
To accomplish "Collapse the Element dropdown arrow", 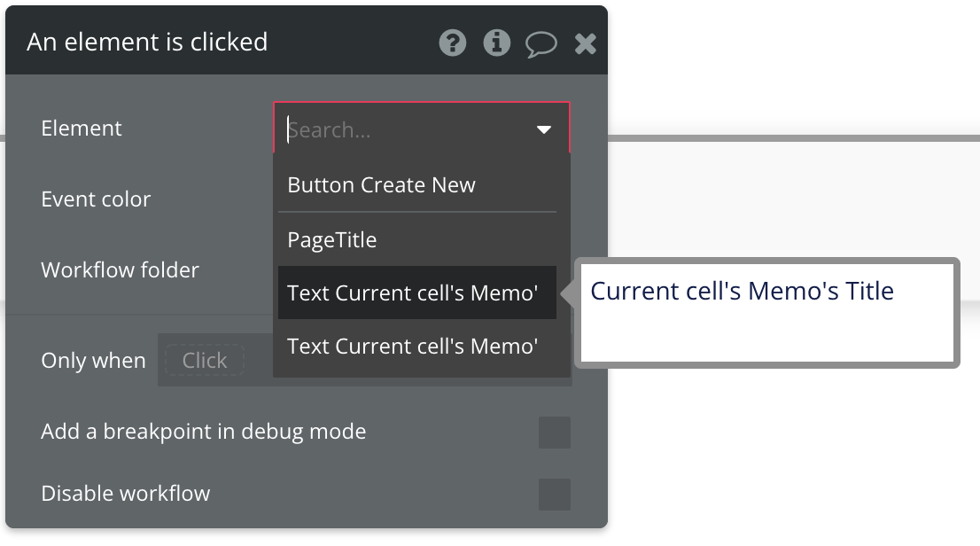I will pyautogui.click(x=544, y=130).
